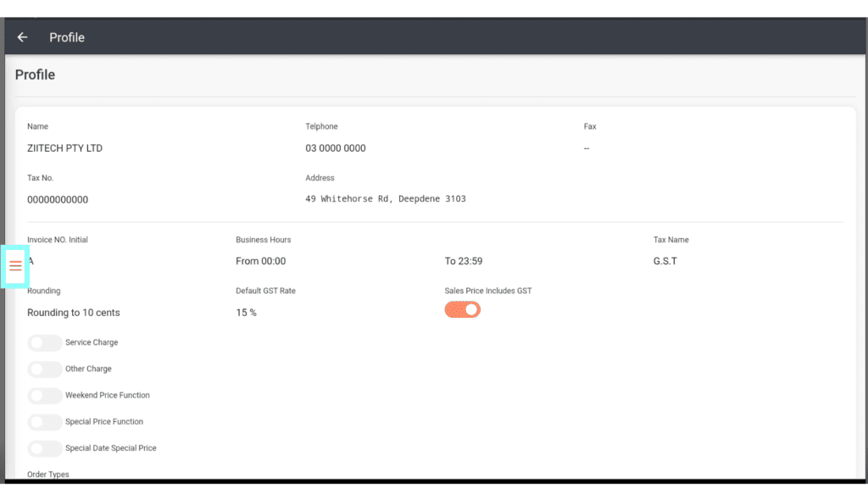Open the Rounding to 10 cents option
This screenshot has width=868, height=494.
coord(74,313)
